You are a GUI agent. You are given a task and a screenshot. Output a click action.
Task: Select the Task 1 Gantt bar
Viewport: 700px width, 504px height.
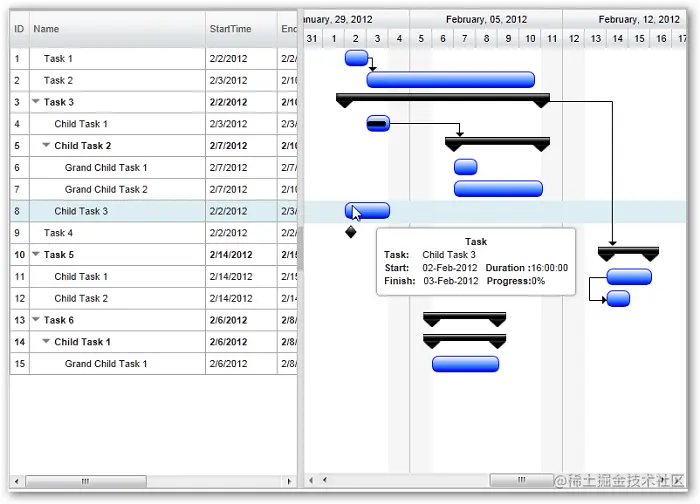tap(356, 58)
